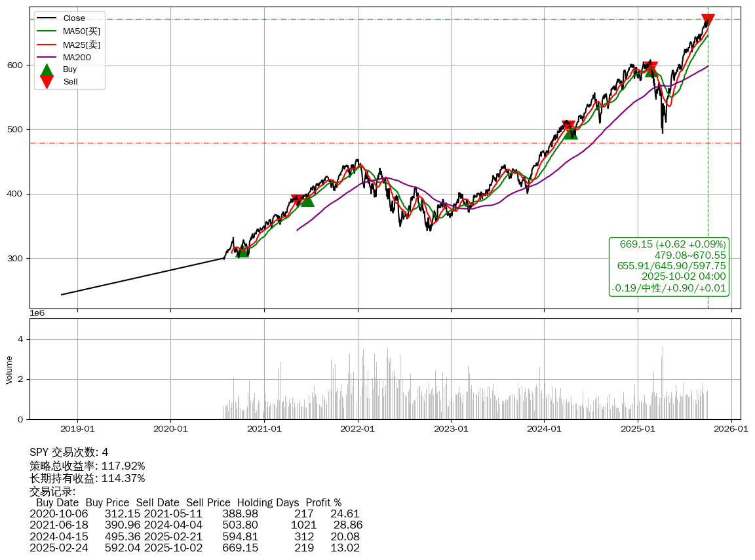The width and height of the screenshot is (755, 560).
Task: Select the purple MA200 line sample in the legend
Action: pyautogui.click(x=47, y=57)
